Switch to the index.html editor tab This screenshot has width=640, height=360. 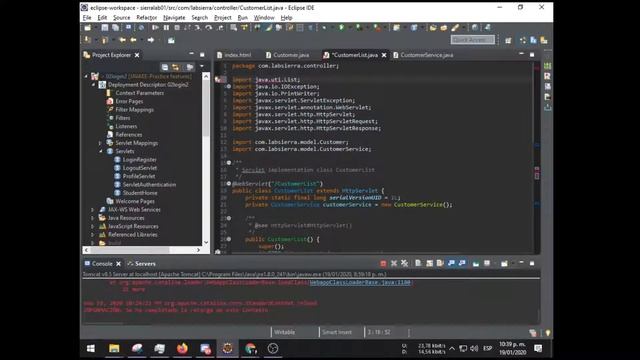pyautogui.click(x=234, y=55)
